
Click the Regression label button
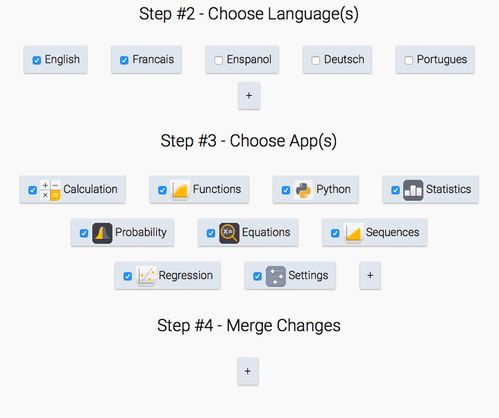click(168, 276)
